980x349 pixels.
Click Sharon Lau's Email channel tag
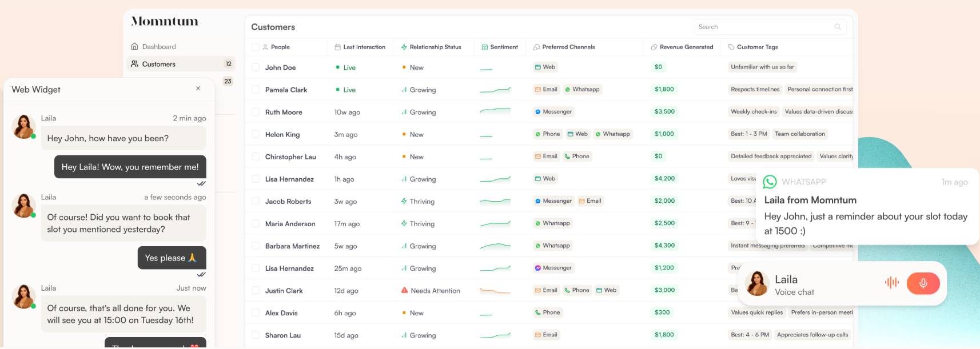[x=546, y=334]
